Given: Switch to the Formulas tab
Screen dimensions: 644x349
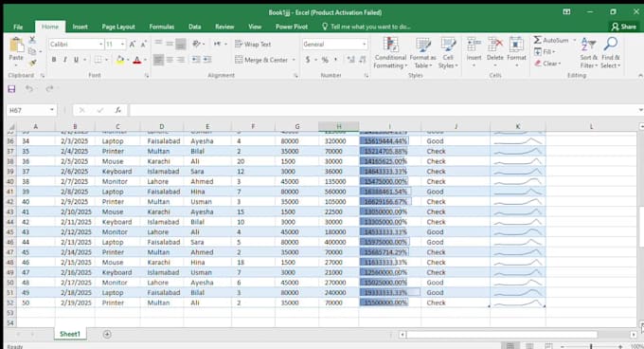Looking at the screenshot, I should [161, 27].
